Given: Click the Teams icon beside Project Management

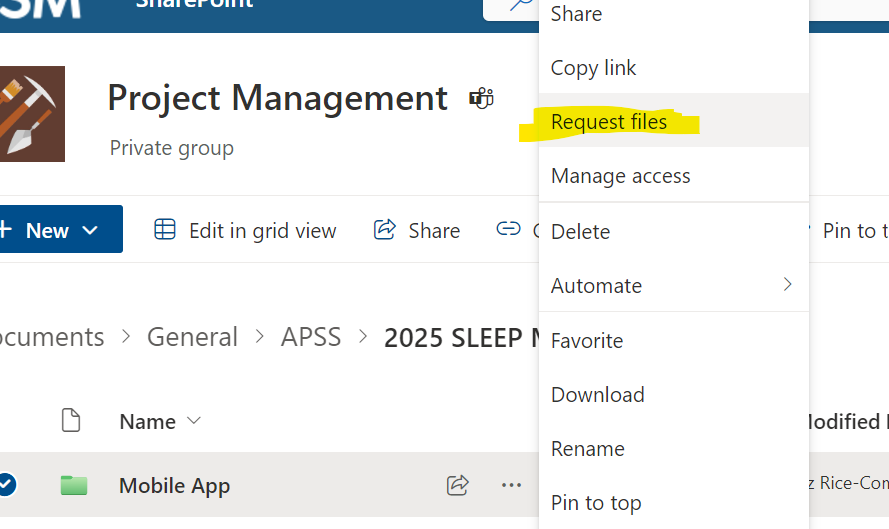Looking at the screenshot, I should coord(481,98).
